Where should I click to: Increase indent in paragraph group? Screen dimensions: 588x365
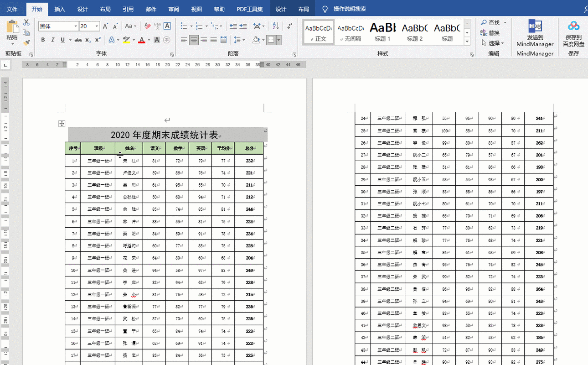pyautogui.click(x=243, y=26)
